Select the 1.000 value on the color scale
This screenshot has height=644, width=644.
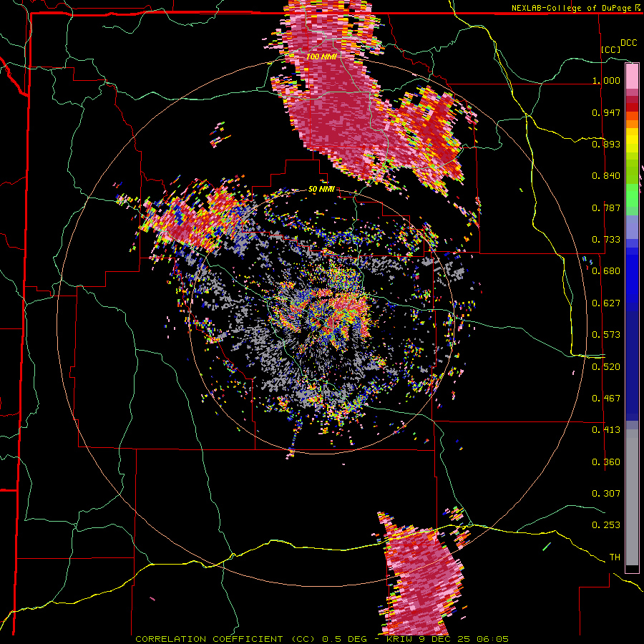coord(606,80)
